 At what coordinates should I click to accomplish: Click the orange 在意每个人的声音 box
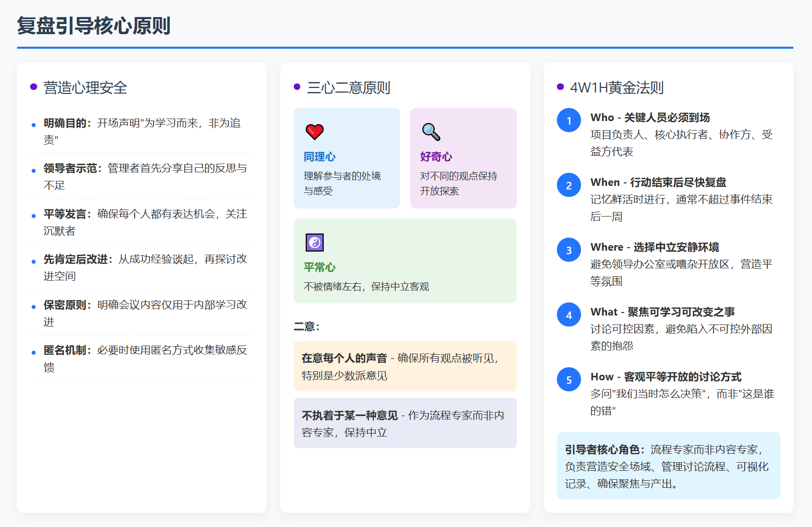click(x=405, y=366)
